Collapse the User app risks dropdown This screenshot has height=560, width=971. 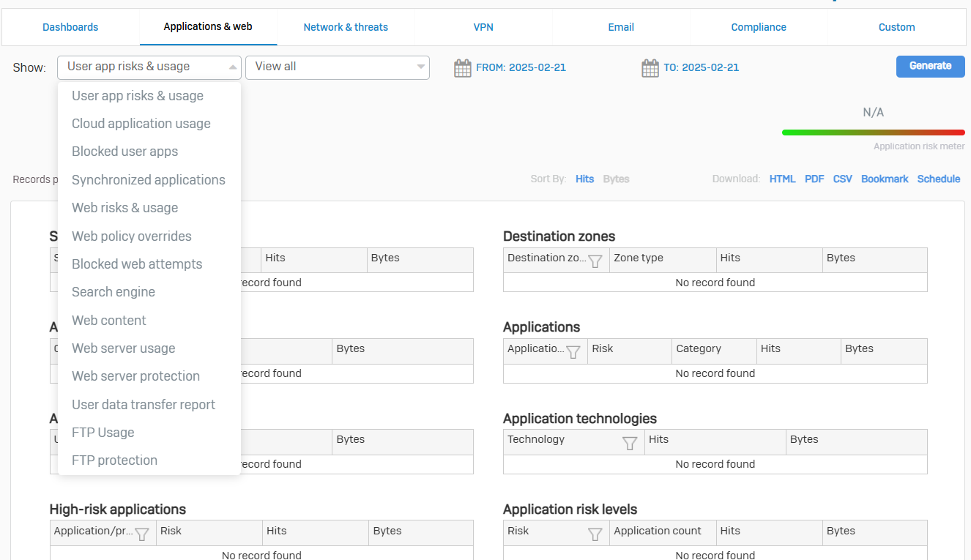coord(233,67)
